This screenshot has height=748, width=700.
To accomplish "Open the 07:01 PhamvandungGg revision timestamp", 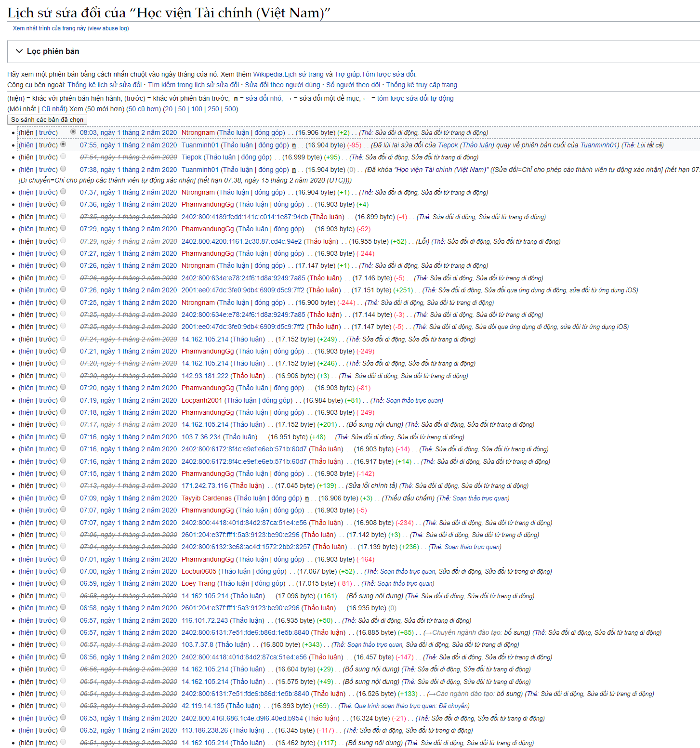I will (128, 559).
